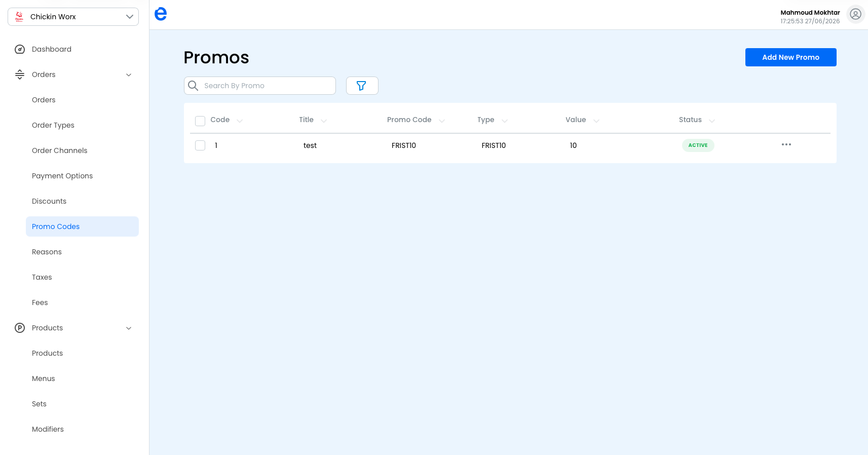868x455 pixels.
Task: Click the funnel filter icon button
Action: tap(362, 86)
